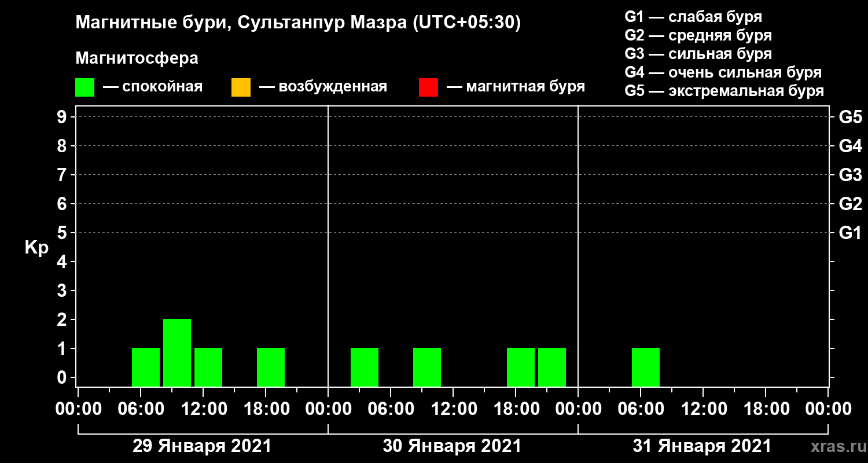Select the 06:00 bar on 29 January
The height and width of the screenshot is (463, 868).
click(x=146, y=367)
